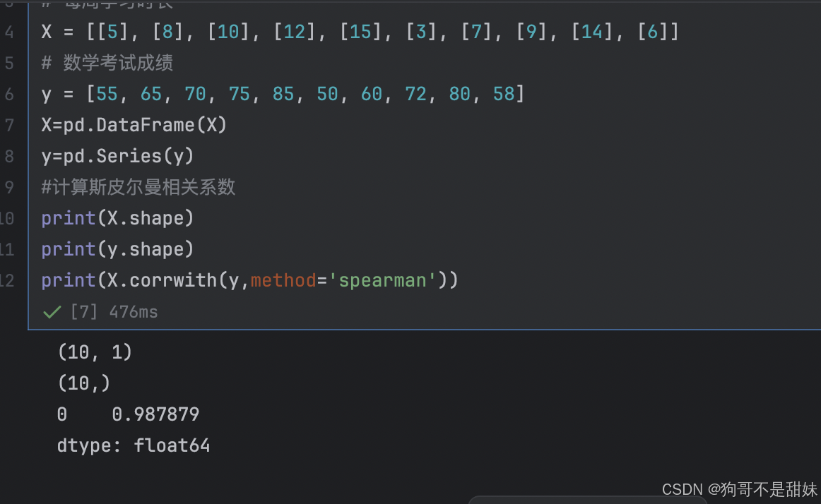Click line number 7 in the gutter
The height and width of the screenshot is (504, 821).
pyautogui.click(x=9, y=125)
